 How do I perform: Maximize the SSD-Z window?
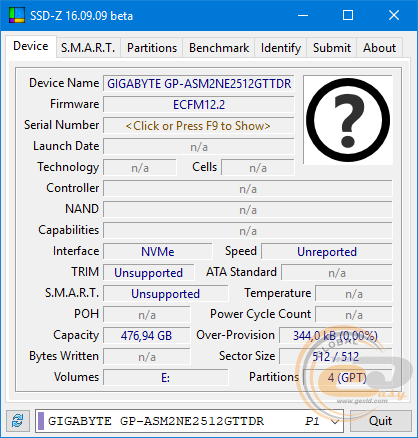pos(348,15)
